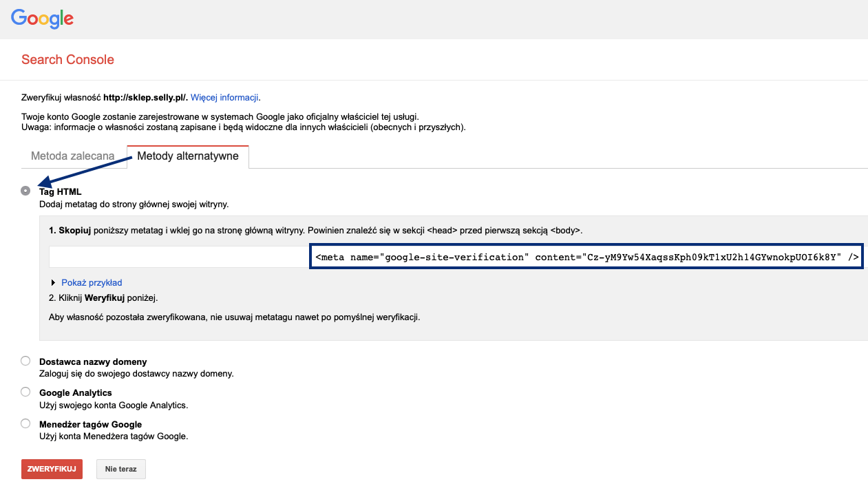Click the step '2. Kliknij Weryfikuj poniżej.'

coord(103,298)
